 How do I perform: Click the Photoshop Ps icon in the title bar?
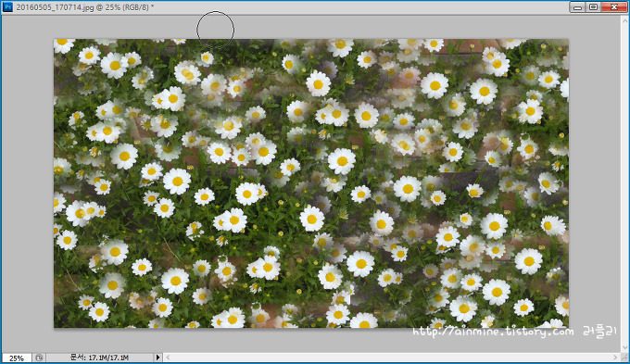click(x=7, y=6)
